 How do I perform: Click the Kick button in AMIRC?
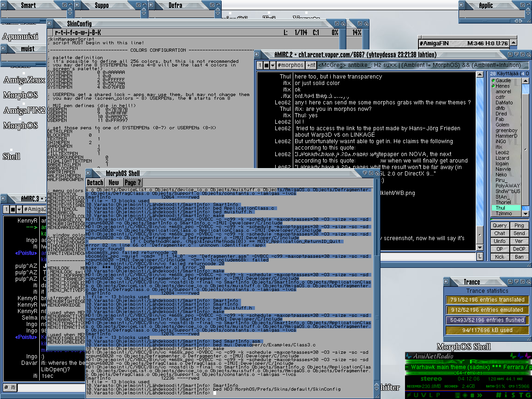click(x=499, y=257)
